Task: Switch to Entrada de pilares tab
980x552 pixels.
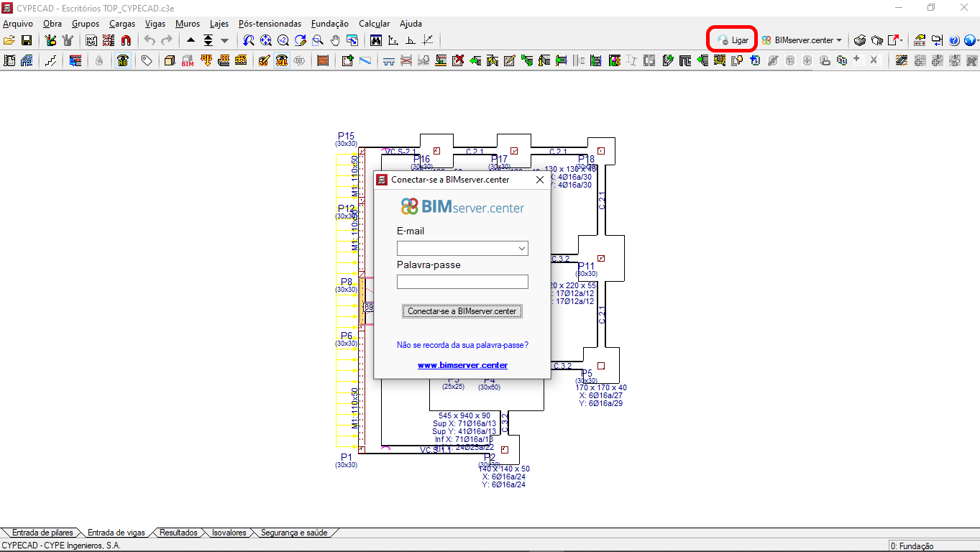Action: pos(42,533)
